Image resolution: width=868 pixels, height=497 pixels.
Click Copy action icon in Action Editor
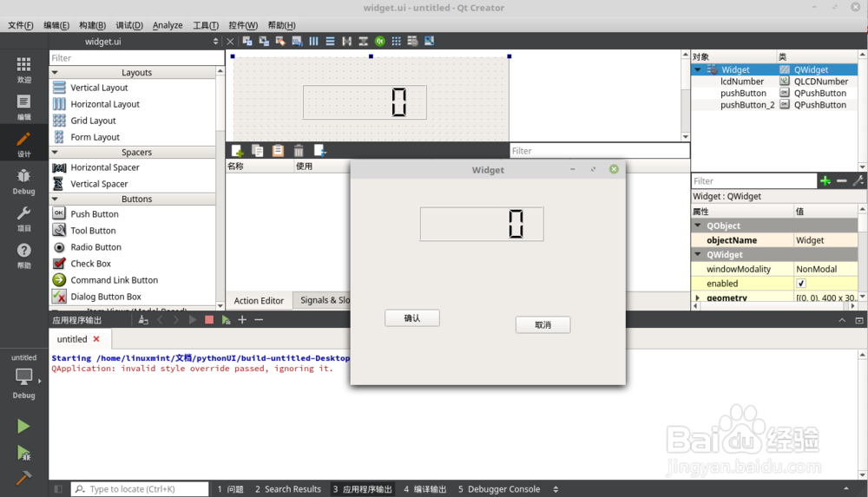[x=258, y=151]
